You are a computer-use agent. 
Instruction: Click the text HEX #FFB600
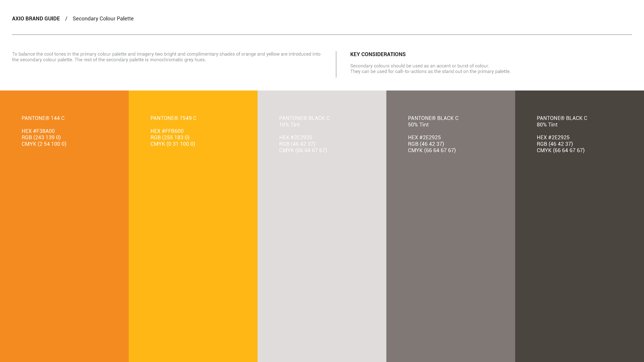tap(167, 131)
